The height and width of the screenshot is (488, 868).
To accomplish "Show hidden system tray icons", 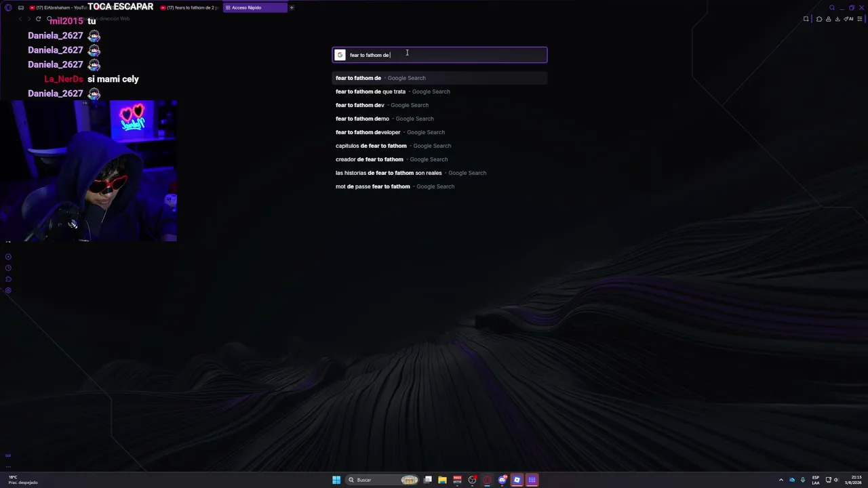I will [781, 480].
